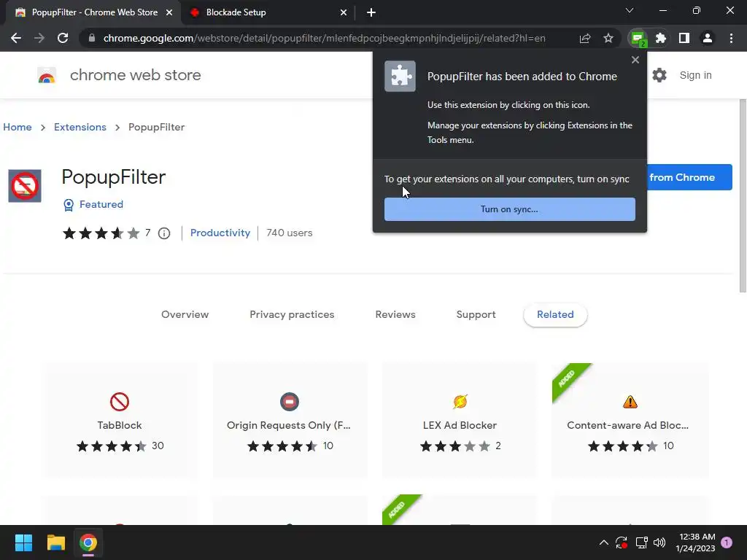
Task: Click the Origin Requests Only icon
Action: (290, 402)
